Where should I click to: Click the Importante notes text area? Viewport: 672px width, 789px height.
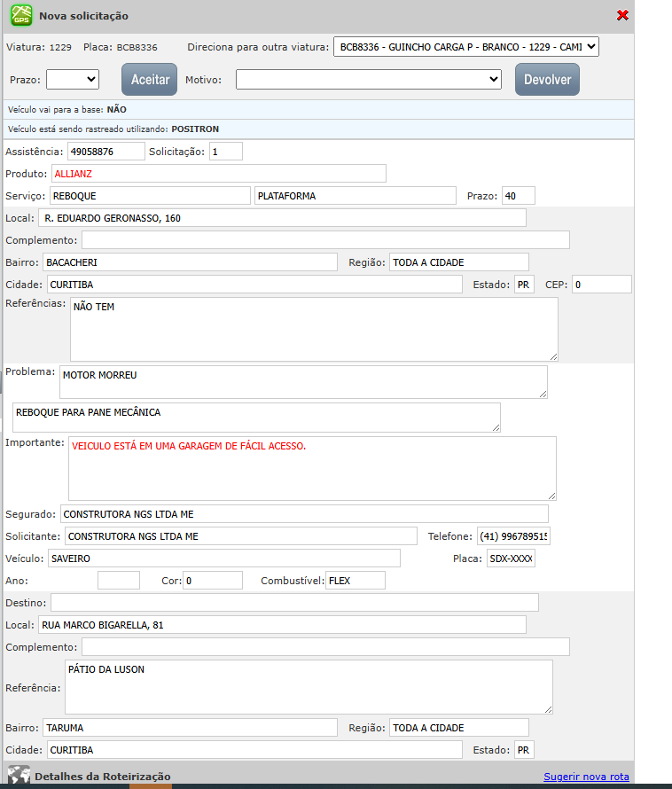pyautogui.click(x=312, y=468)
